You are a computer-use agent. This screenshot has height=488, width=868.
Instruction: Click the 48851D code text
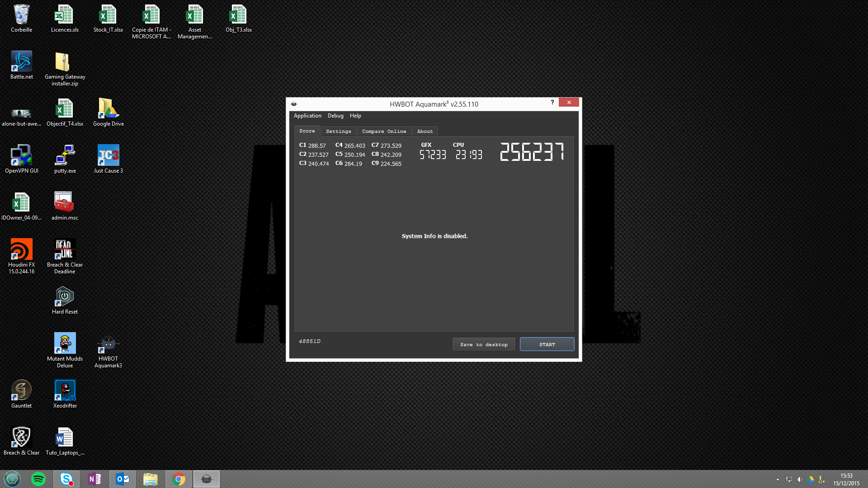(x=310, y=341)
